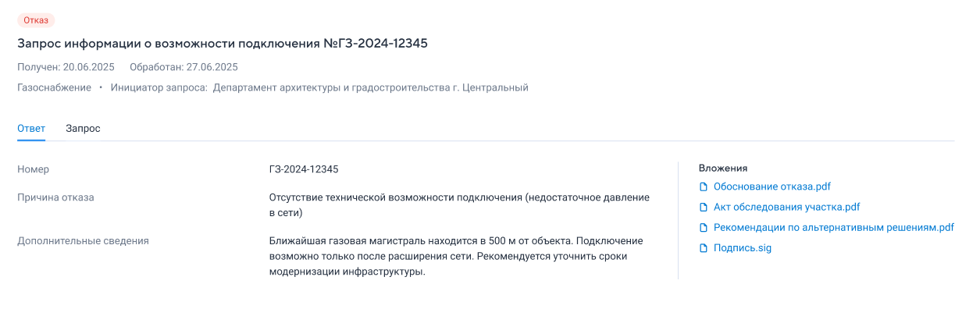Click the red Отказ status badge
980x309 pixels.
click(x=36, y=20)
